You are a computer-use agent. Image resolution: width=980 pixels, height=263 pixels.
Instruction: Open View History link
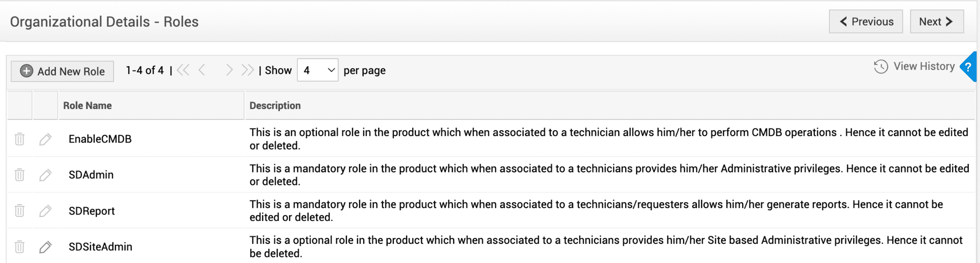(914, 67)
